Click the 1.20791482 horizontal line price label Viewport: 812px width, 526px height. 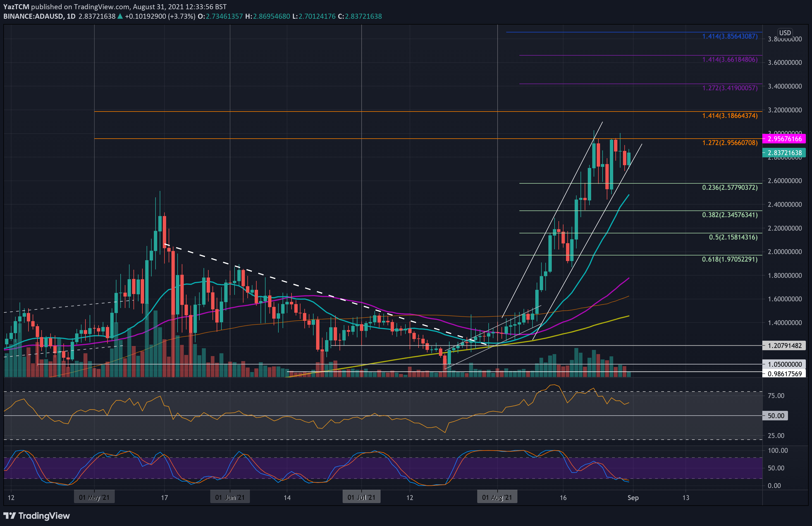pos(784,345)
